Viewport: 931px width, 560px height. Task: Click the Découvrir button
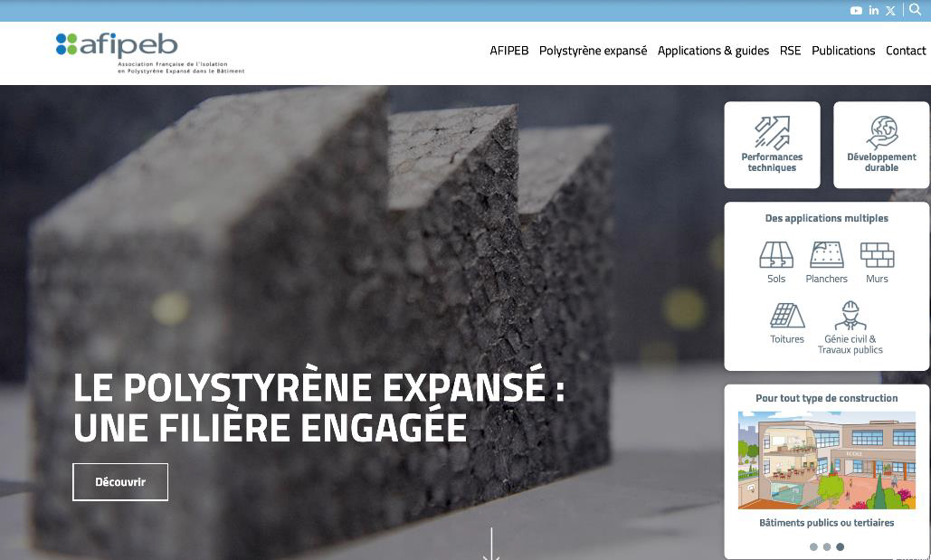[x=120, y=481]
